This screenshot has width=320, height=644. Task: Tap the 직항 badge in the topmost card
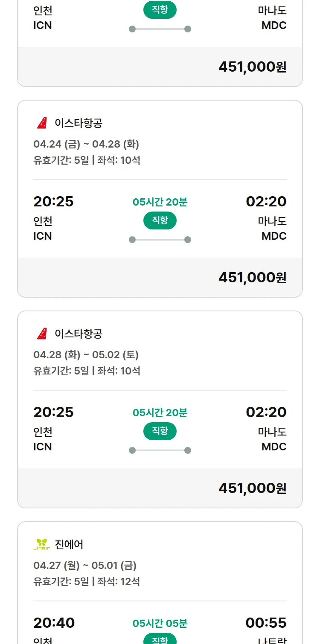160,10
